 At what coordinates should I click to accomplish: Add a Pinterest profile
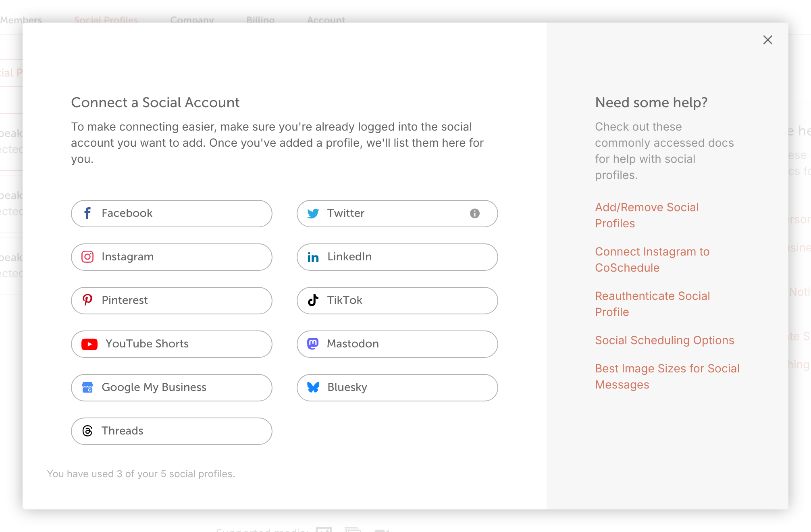pyautogui.click(x=172, y=301)
